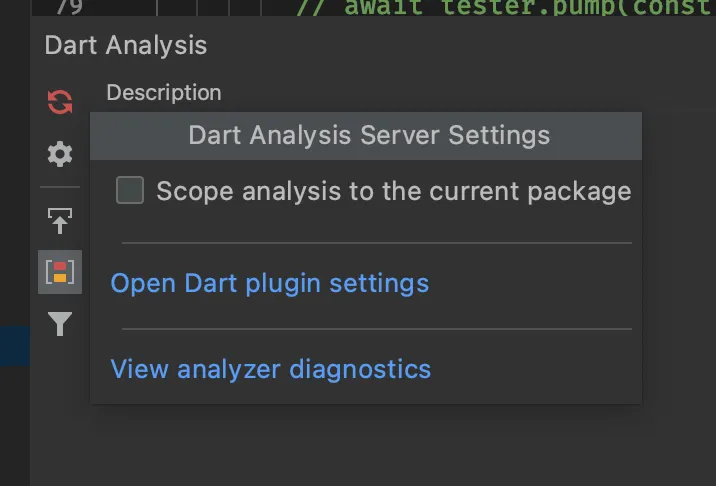Click line number 79 in gutter

[69, 8]
